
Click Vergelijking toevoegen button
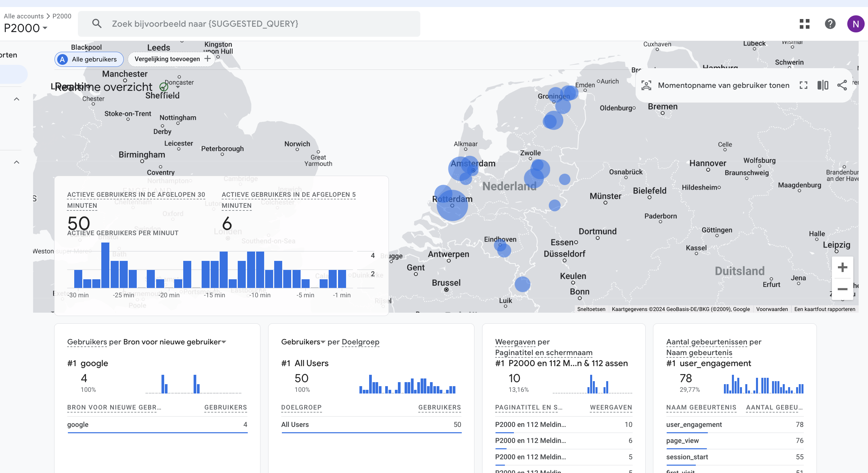[172, 59]
